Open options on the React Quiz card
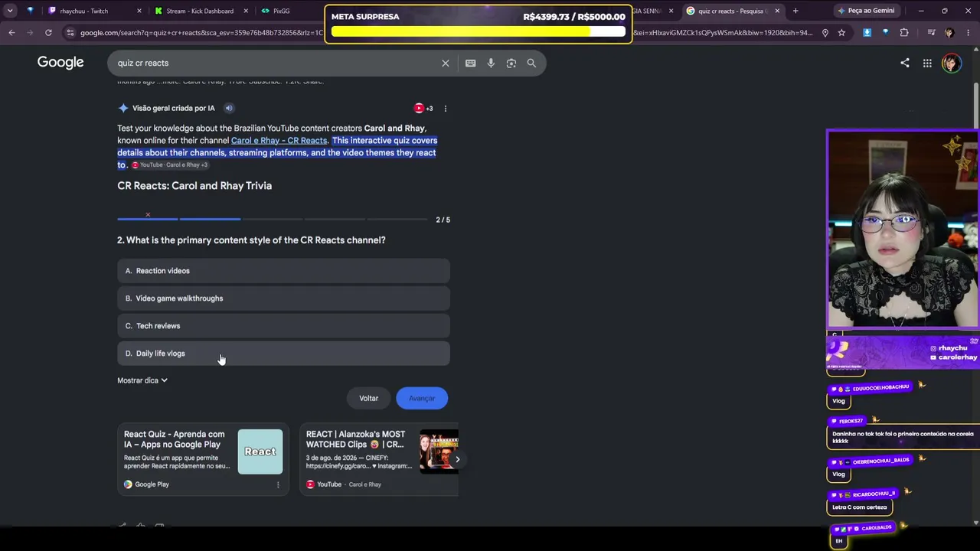 coord(278,484)
